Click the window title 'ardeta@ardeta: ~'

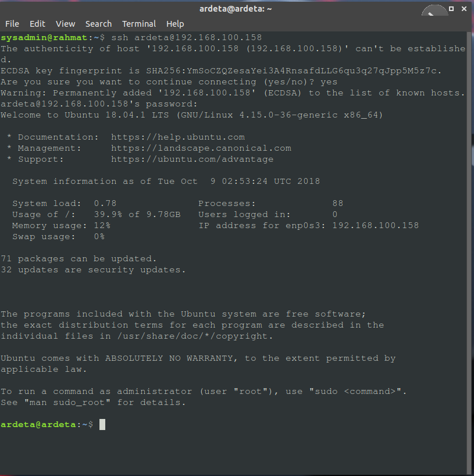tap(237, 9)
